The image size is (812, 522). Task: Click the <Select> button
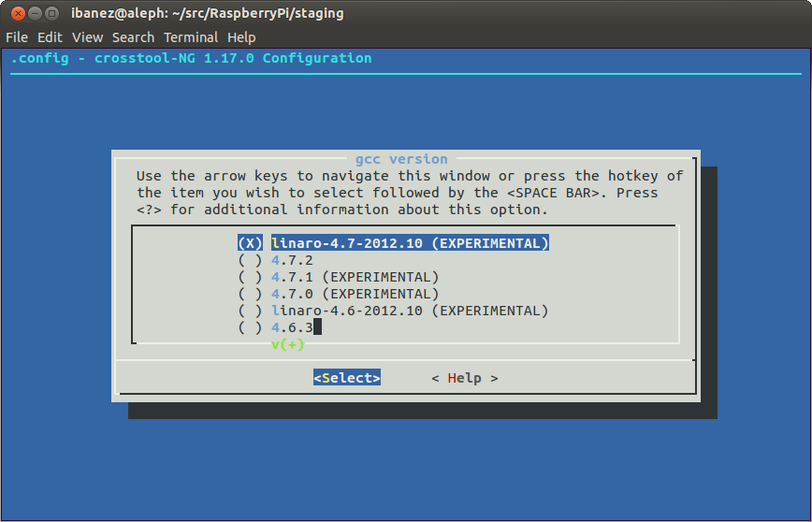point(347,378)
